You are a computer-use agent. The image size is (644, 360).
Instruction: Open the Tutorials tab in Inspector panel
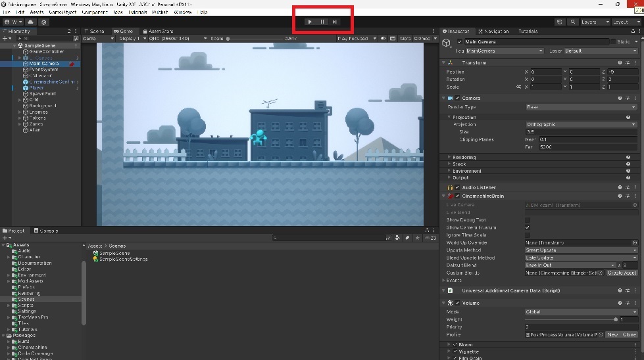click(528, 31)
